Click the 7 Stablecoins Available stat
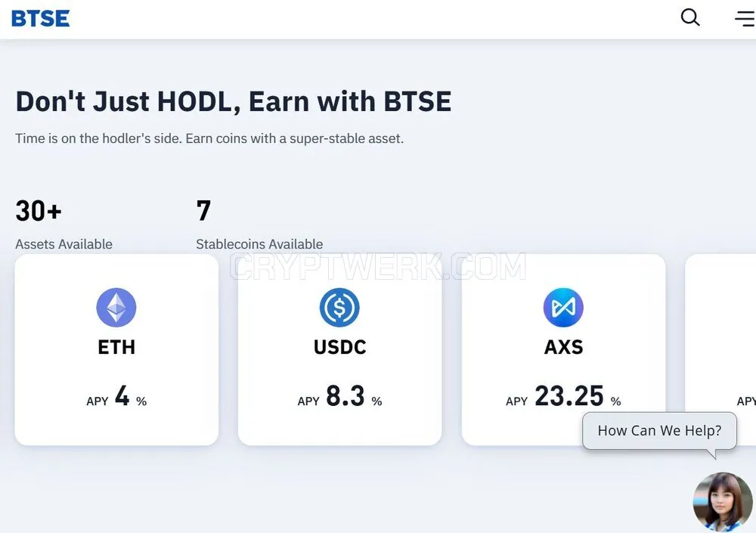The image size is (756, 533). [x=259, y=225]
